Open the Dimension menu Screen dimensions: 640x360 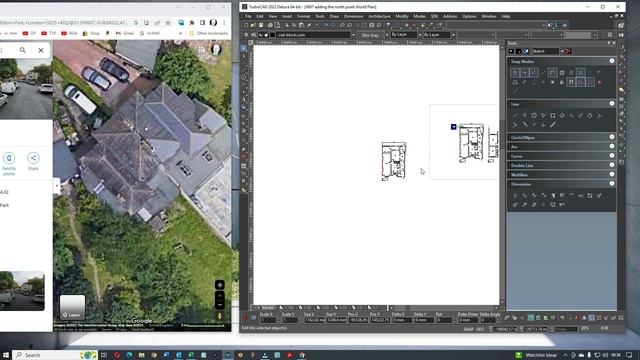[x=353, y=16]
